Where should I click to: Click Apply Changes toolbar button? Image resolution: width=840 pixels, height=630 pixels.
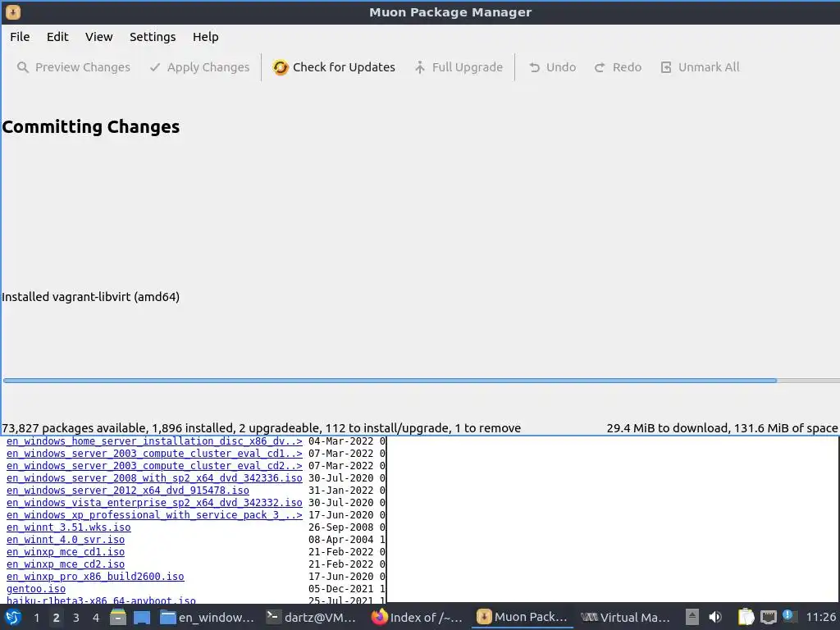200,67
